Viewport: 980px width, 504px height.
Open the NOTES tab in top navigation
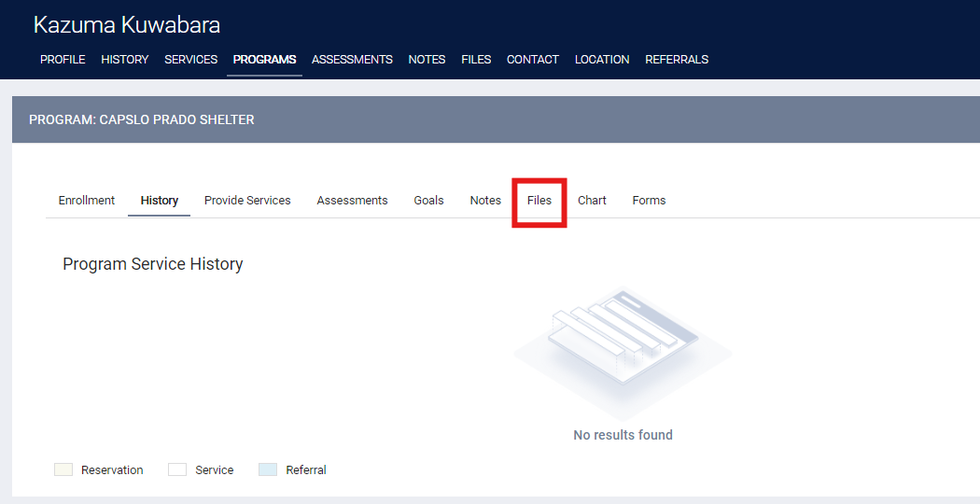point(427,60)
